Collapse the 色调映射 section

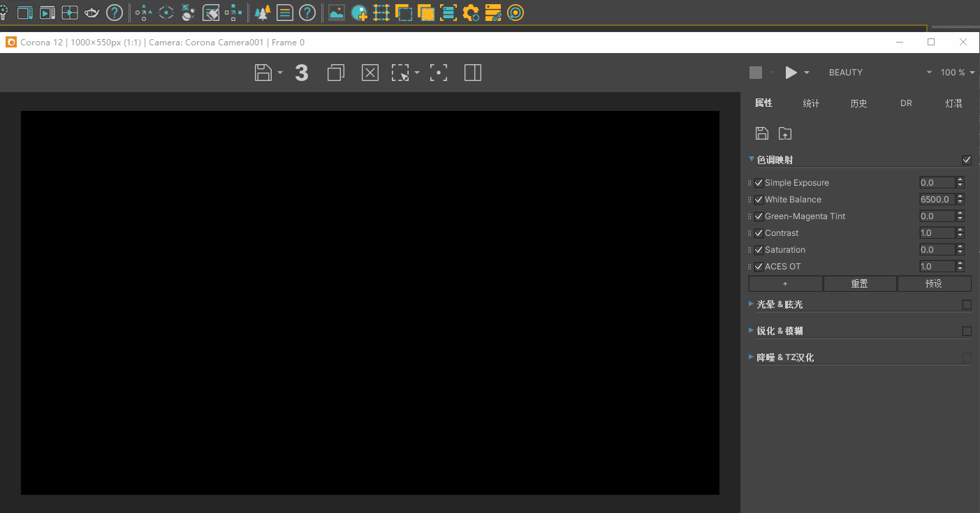coord(752,160)
